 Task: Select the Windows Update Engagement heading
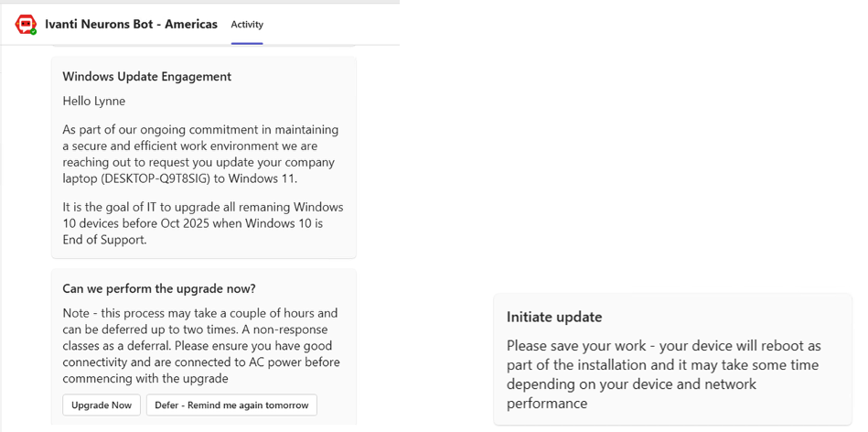coord(146,77)
